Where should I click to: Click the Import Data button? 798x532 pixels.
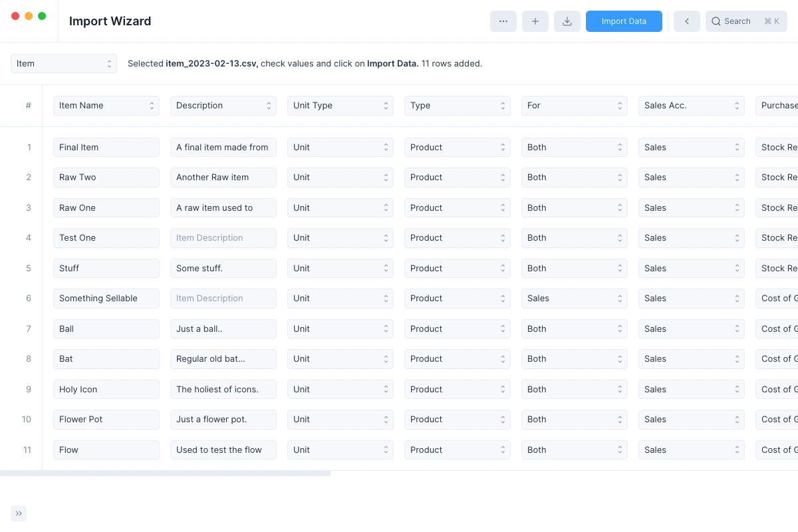(623, 21)
